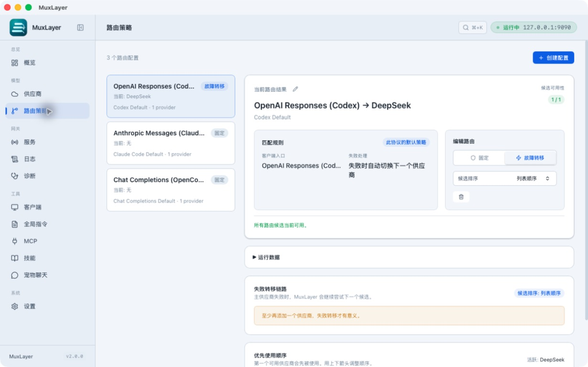Click the 服务 broadcast icon

click(x=15, y=142)
